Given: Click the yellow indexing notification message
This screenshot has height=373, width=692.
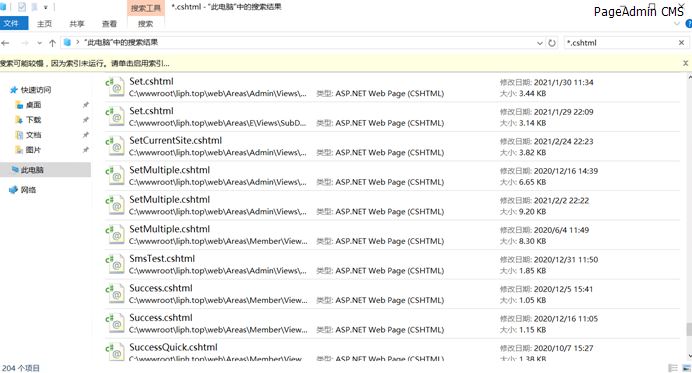Looking at the screenshot, I should click(x=85, y=64).
